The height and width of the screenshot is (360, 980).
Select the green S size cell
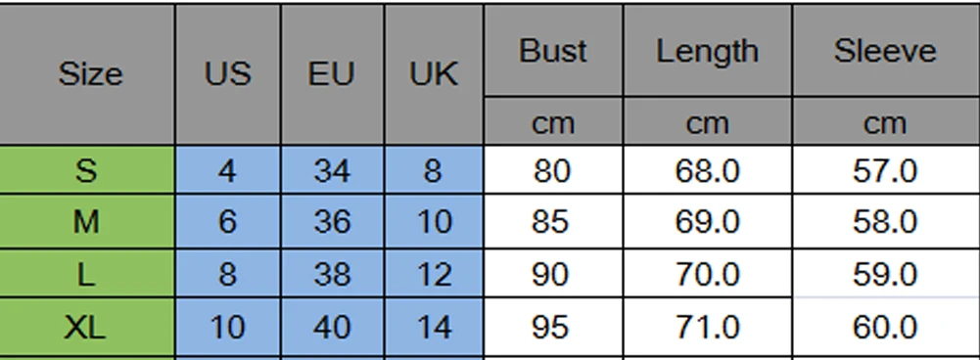[87, 170]
